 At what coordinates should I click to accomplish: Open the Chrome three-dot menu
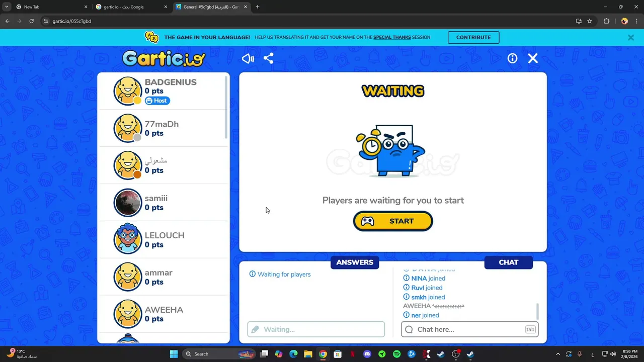[636, 21]
